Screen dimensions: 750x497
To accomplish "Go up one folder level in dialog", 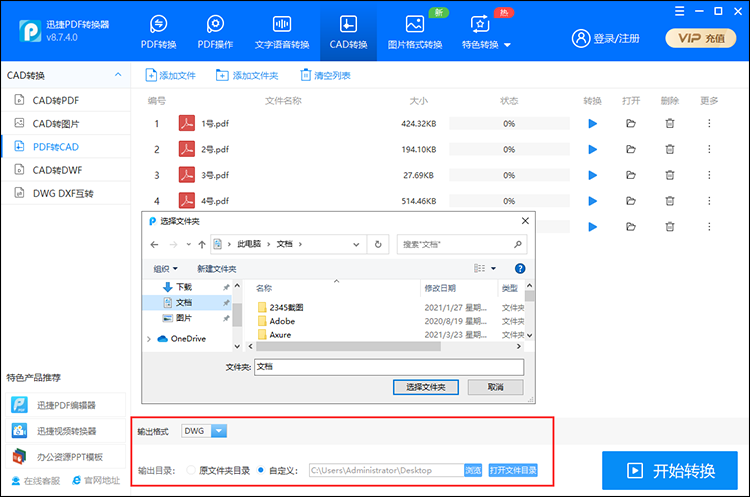I will point(202,244).
